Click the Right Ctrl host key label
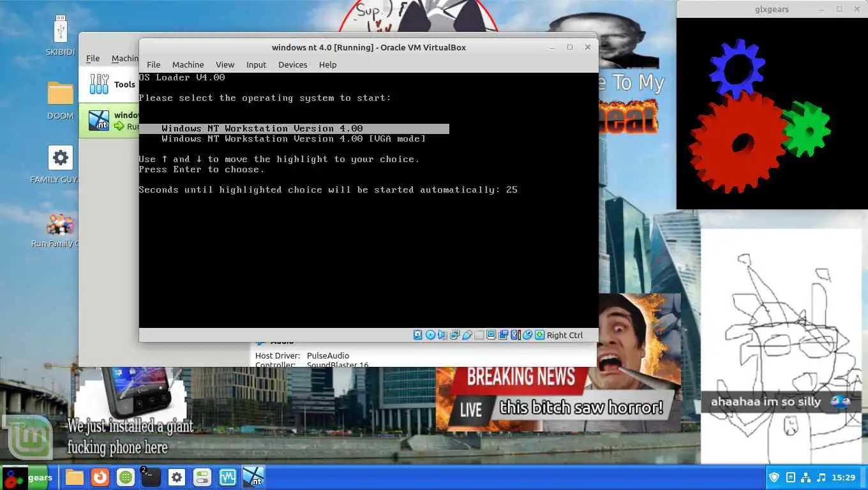Image resolution: width=868 pixels, height=490 pixels. pyautogui.click(x=565, y=335)
